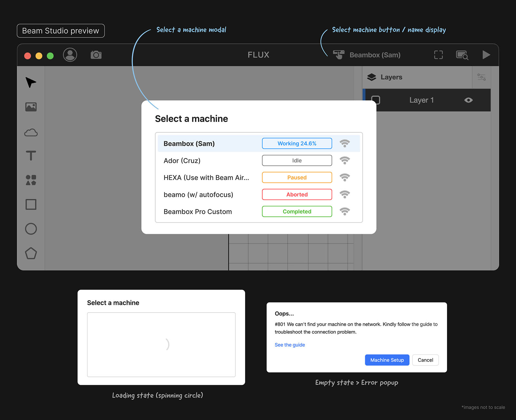Viewport: 516px width, 420px height.
Task: Select Beambox Pro Custom machine
Action: point(259,212)
